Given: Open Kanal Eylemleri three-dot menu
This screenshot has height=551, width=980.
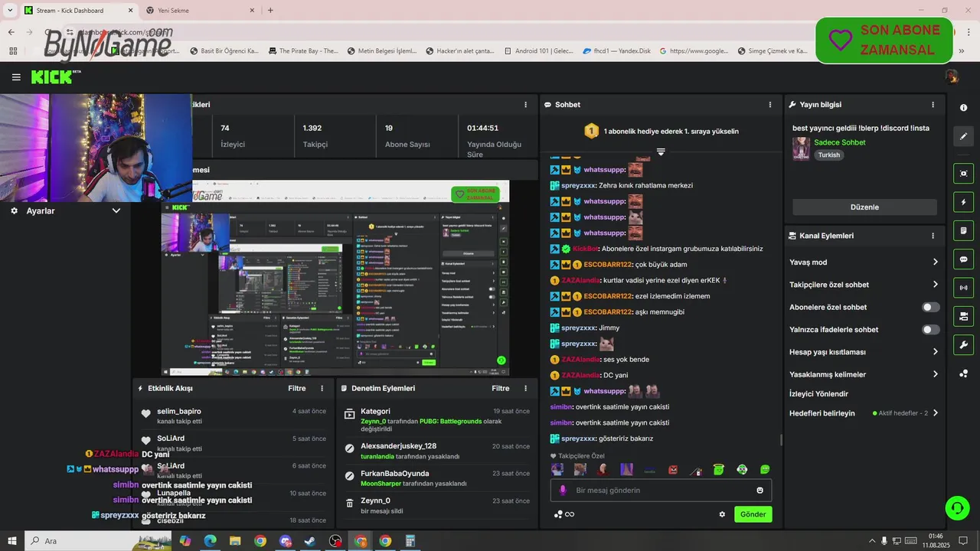Looking at the screenshot, I should pos(933,236).
